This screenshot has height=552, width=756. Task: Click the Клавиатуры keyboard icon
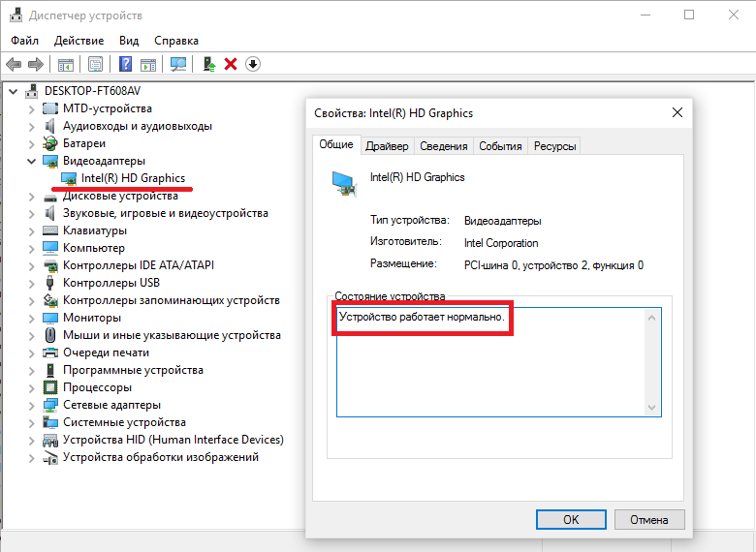coord(50,230)
